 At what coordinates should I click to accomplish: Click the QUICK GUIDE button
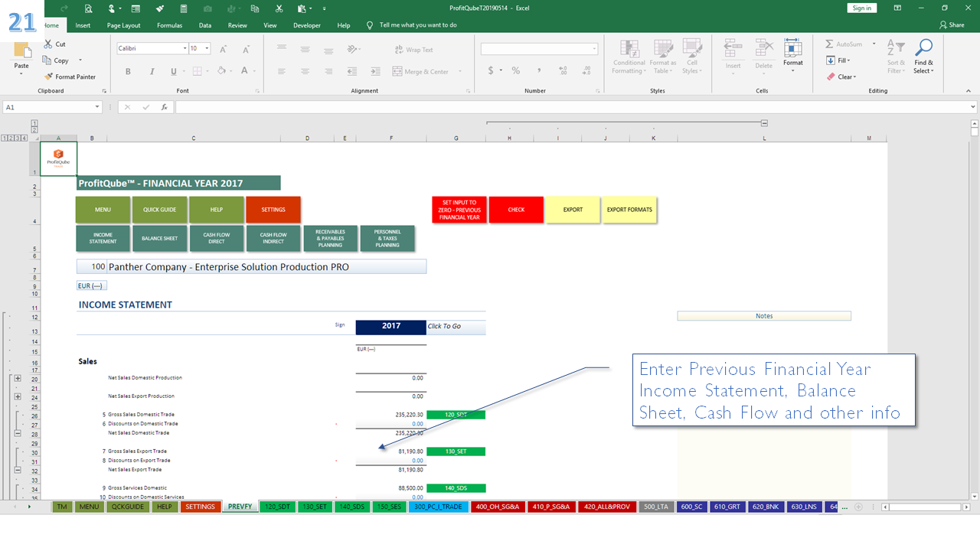point(159,210)
